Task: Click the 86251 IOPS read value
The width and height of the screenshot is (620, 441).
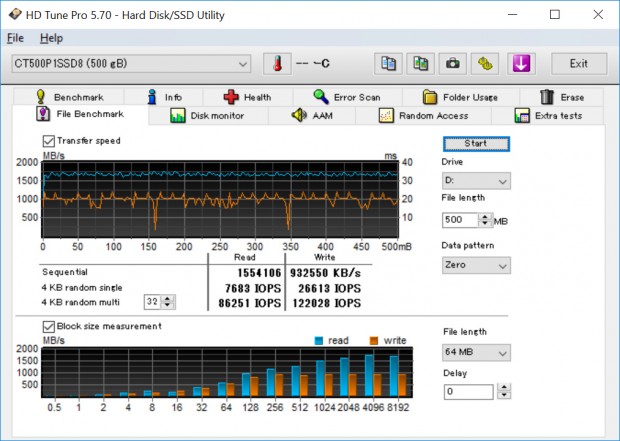Action: [x=250, y=303]
